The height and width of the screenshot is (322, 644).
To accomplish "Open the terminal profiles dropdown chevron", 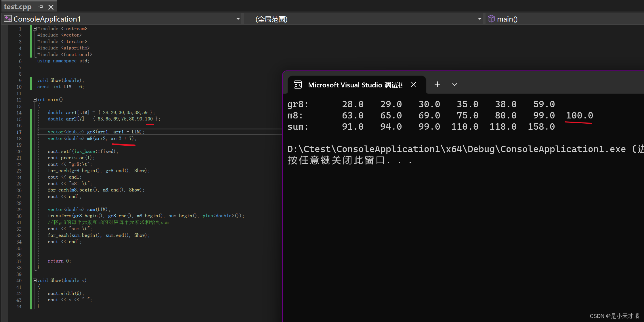I will (x=454, y=85).
